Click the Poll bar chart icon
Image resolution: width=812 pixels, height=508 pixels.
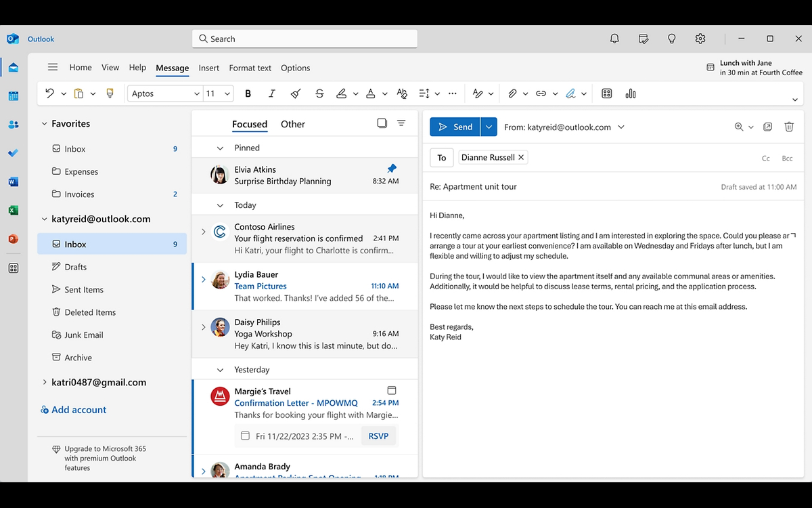pos(631,93)
